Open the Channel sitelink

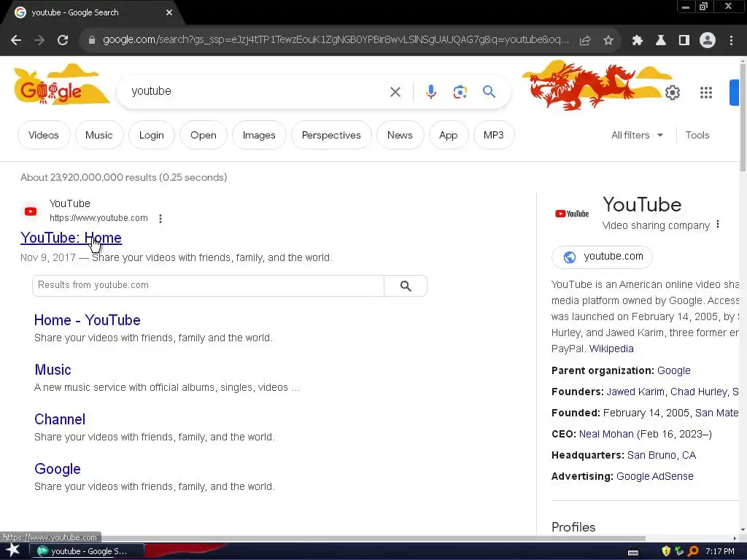click(x=60, y=419)
